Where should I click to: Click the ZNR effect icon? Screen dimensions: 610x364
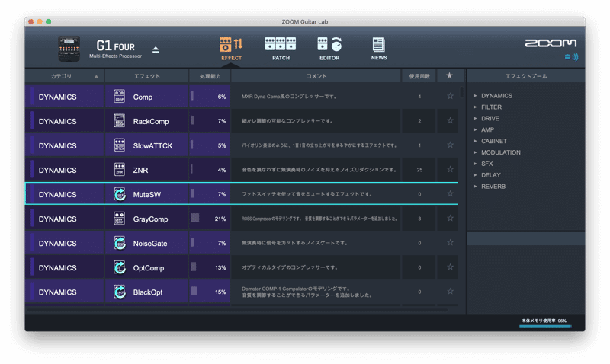click(120, 170)
